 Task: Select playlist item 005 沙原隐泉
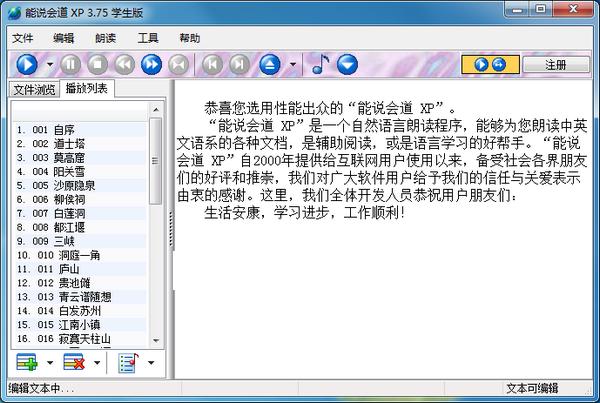point(79,186)
